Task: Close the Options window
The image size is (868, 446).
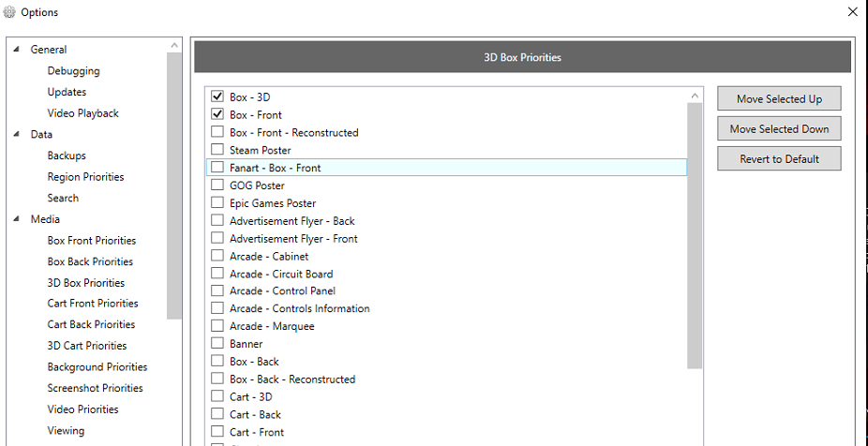Action: coord(852,11)
